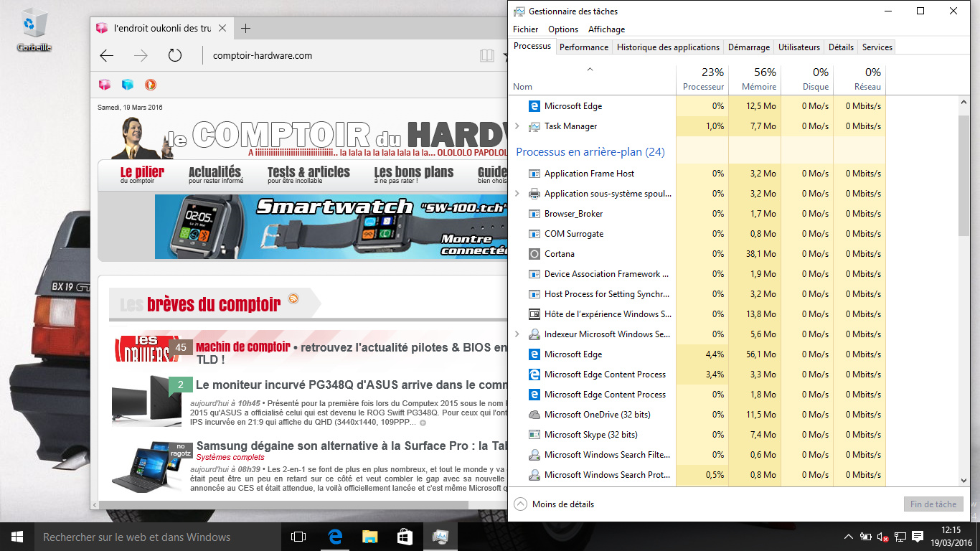Click the Edge refresh page icon

tap(174, 55)
